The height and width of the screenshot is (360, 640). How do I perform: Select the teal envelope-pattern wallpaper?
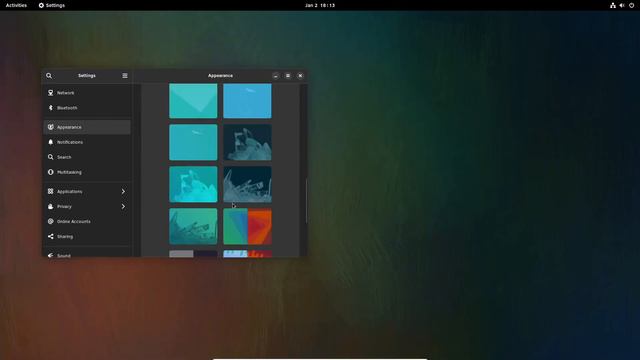tap(193, 101)
